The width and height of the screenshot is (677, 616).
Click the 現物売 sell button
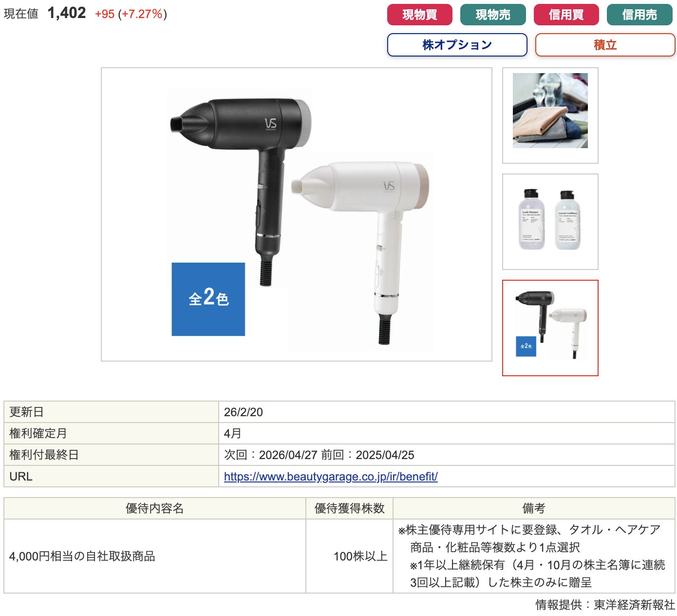(493, 15)
